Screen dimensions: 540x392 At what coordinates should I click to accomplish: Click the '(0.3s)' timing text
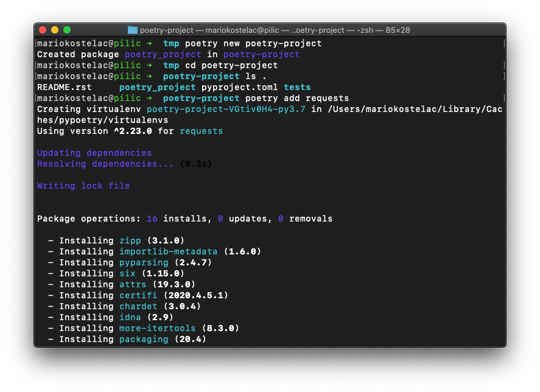195,164
